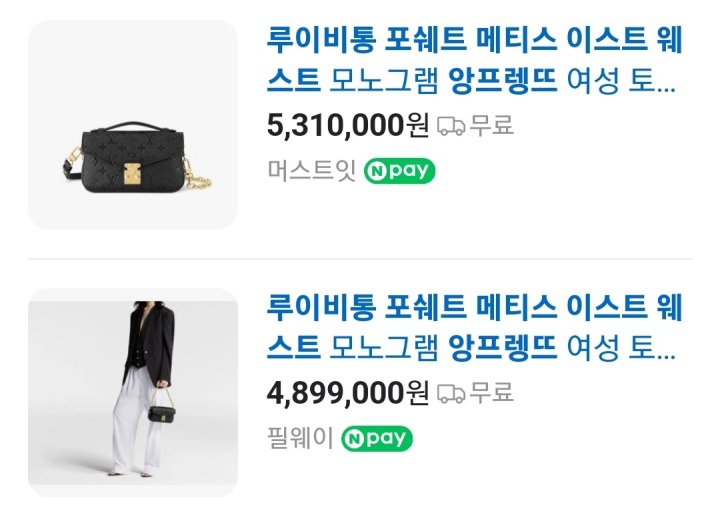The height and width of the screenshot is (517, 720).
Task: Click the 5,310,000원 price
Action: point(348,125)
